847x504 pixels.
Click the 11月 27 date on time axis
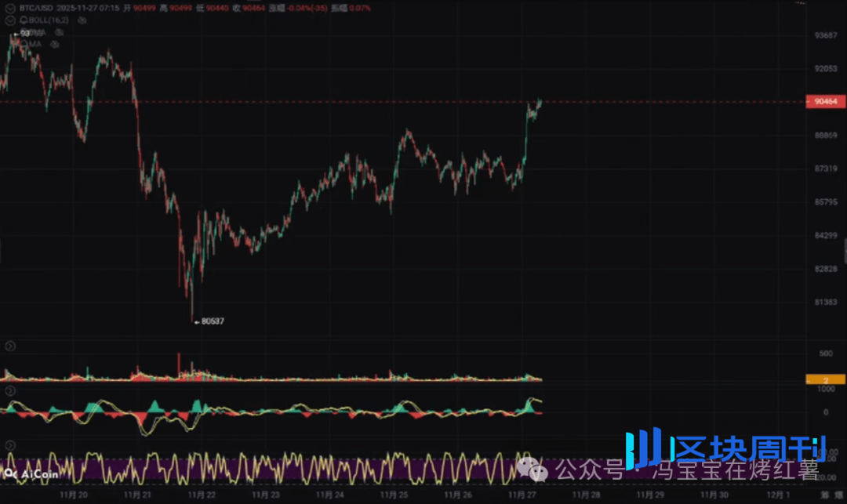[x=521, y=495]
